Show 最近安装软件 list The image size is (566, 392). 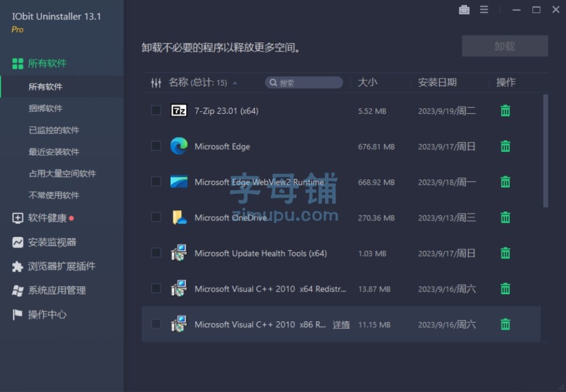click(x=54, y=152)
